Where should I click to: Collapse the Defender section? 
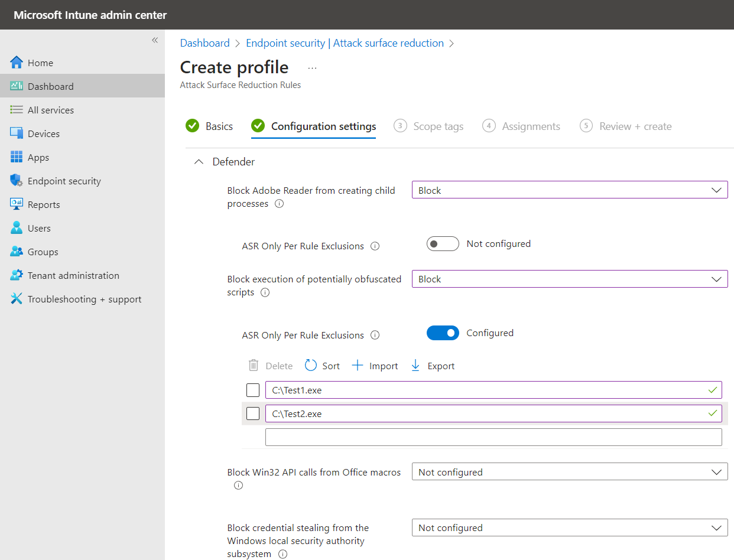coord(199,162)
